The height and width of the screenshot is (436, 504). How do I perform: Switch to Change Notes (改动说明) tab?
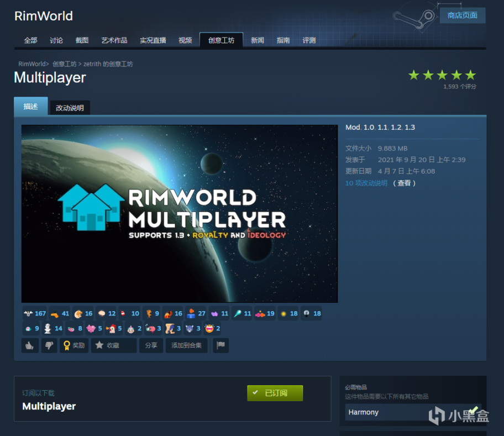[70, 108]
